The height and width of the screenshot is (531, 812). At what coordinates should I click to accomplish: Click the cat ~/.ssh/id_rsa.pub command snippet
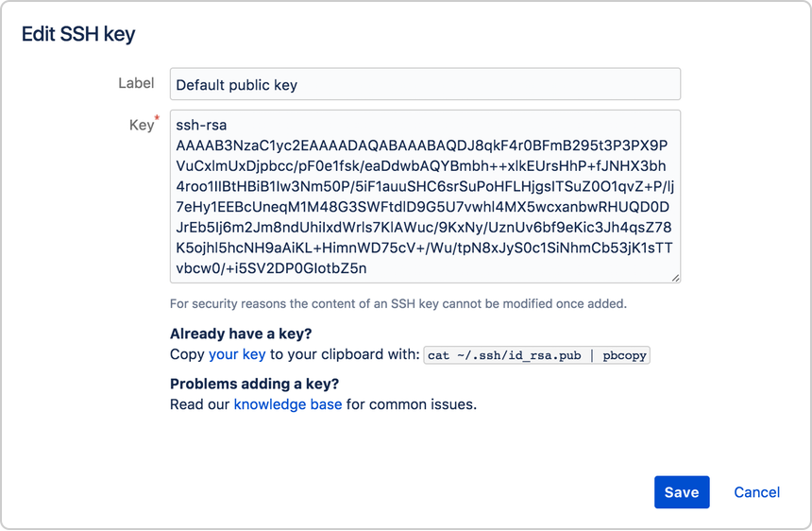point(536,355)
